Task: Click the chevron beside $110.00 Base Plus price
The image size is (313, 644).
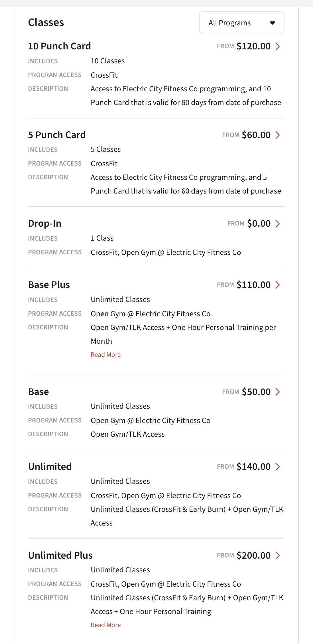Action: 278,285
